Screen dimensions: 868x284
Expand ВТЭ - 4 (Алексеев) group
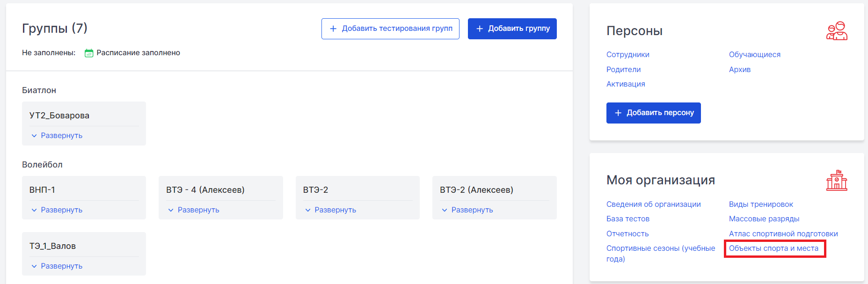click(x=193, y=210)
